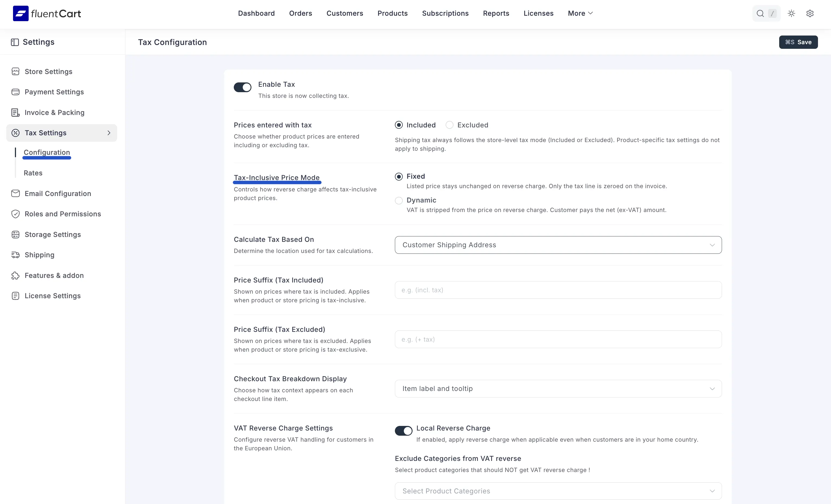Click the Store Settings icon
Image resolution: width=831 pixels, height=504 pixels.
(15, 72)
